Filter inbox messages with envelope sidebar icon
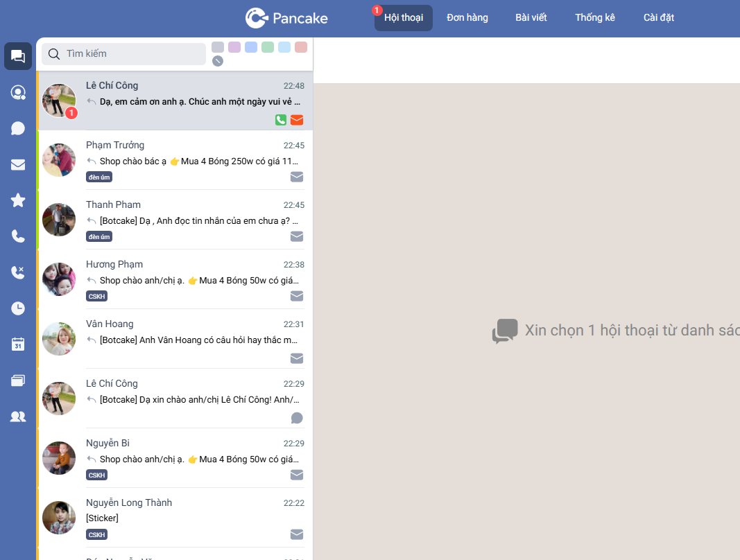This screenshot has width=740, height=560. coord(18,164)
